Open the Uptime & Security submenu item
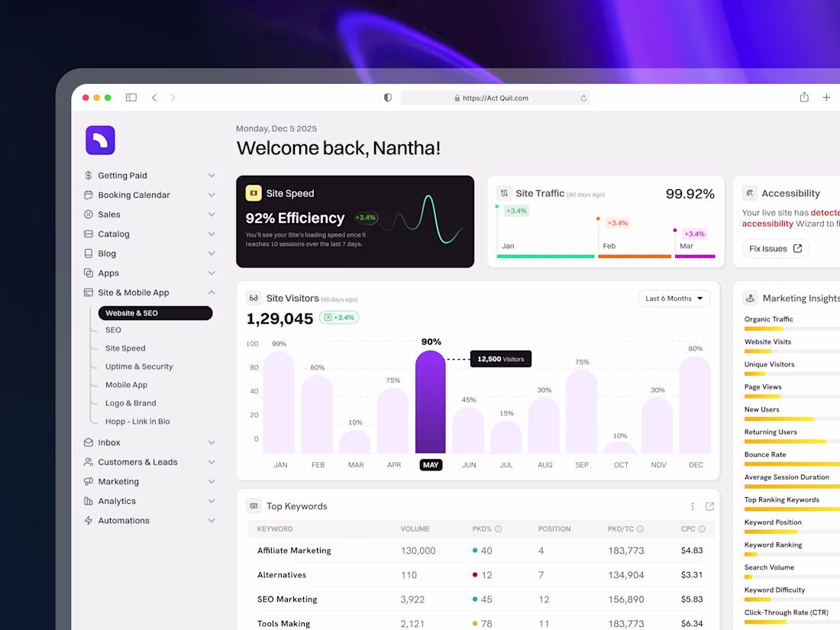Viewport: 840px width, 630px height. [x=139, y=367]
